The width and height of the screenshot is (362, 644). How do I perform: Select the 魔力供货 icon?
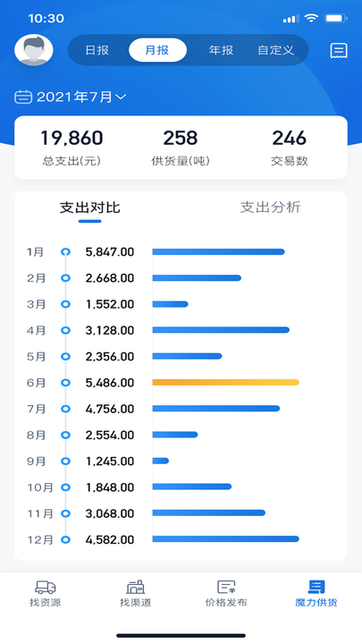pos(316,587)
